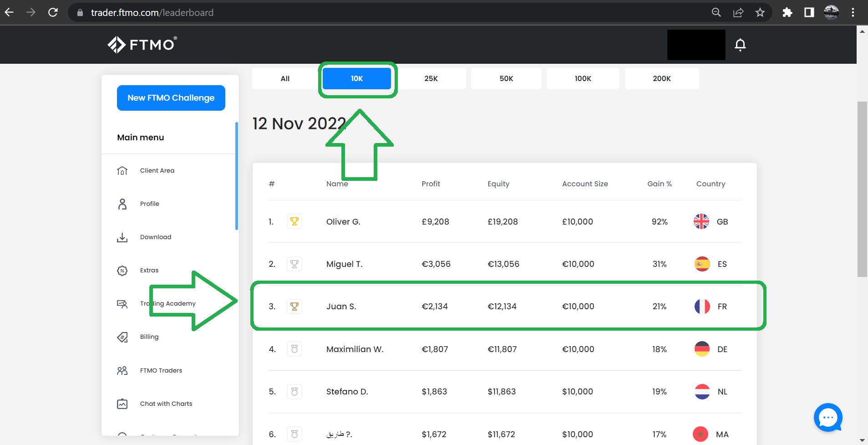Click the page vertical scrollbar
868x445 pixels.
pyautogui.click(x=862, y=189)
